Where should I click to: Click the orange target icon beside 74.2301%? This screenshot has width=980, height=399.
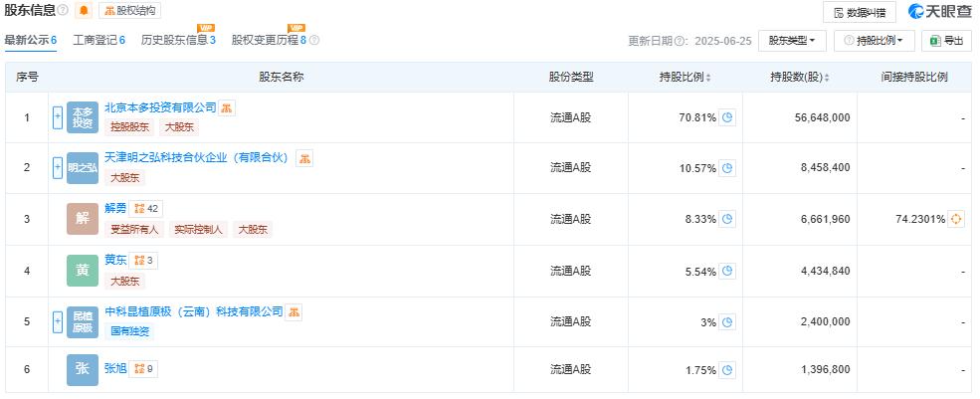coord(956,219)
